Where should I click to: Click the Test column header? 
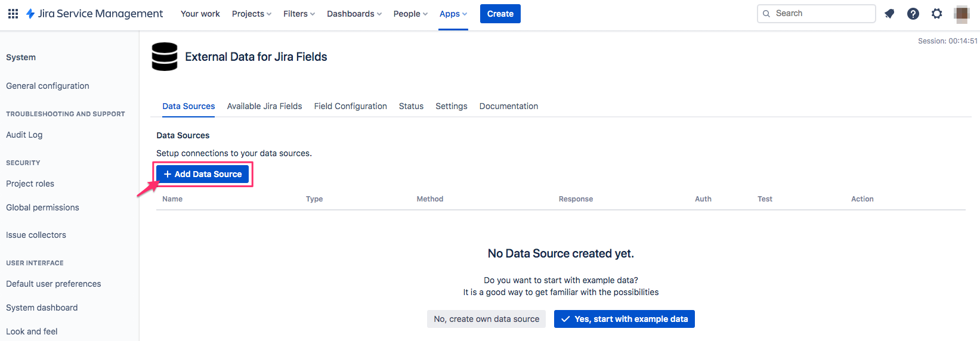(765, 199)
